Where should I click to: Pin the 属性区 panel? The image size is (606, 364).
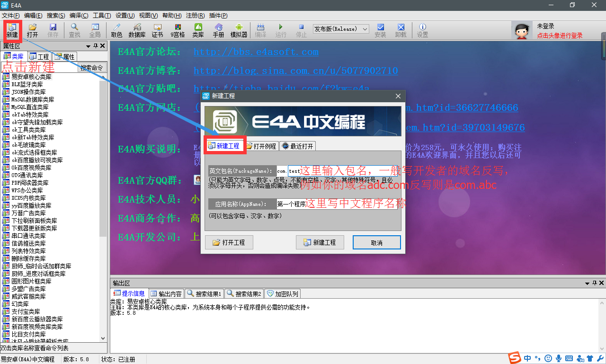pos(96,46)
